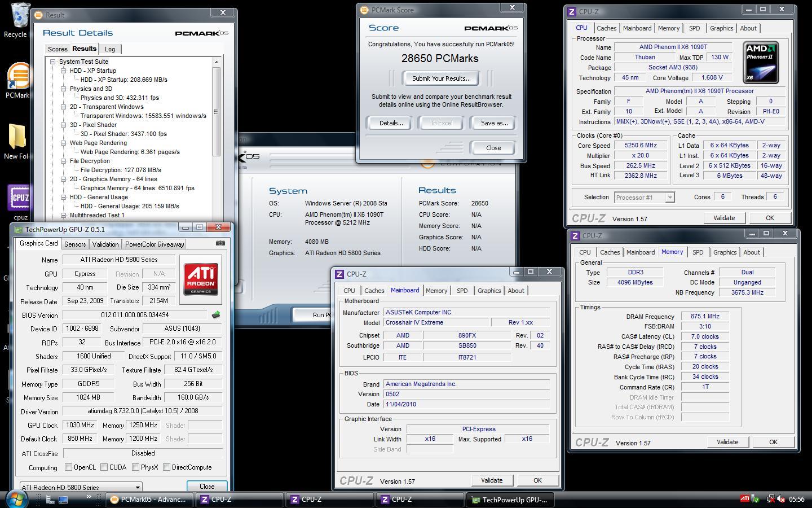
Task: Click the Save as... button
Action: (494, 123)
